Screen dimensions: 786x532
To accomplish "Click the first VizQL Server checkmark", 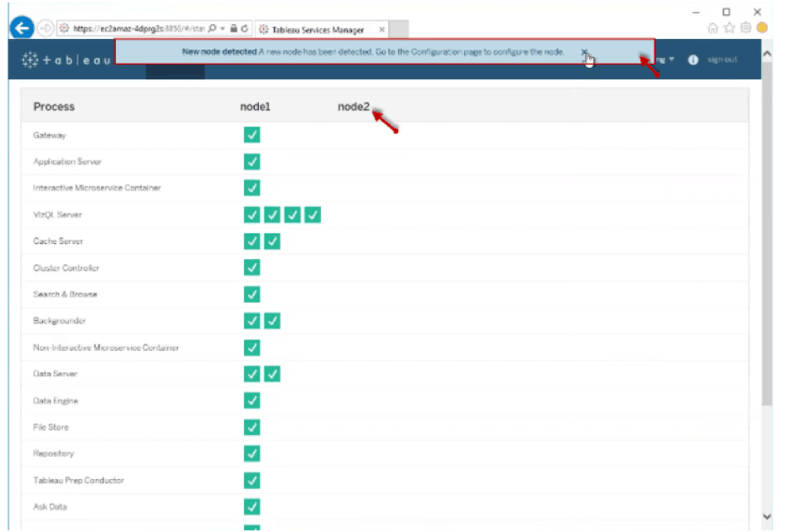I will (252, 214).
